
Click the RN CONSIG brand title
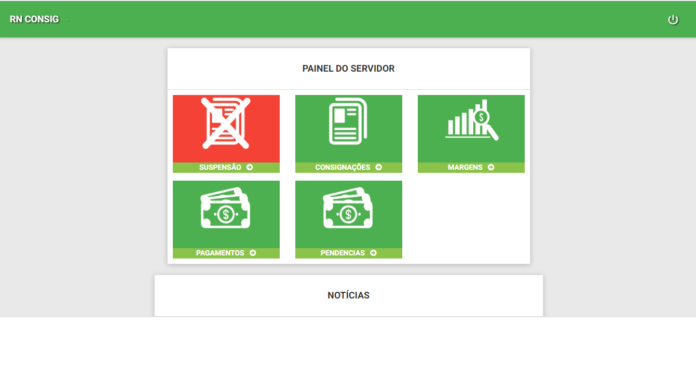click(34, 19)
